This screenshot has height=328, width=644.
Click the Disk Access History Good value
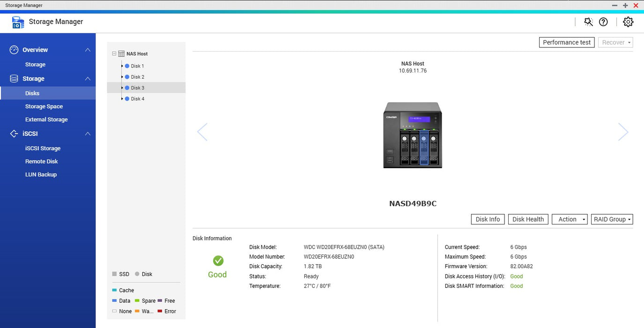[517, 276]
